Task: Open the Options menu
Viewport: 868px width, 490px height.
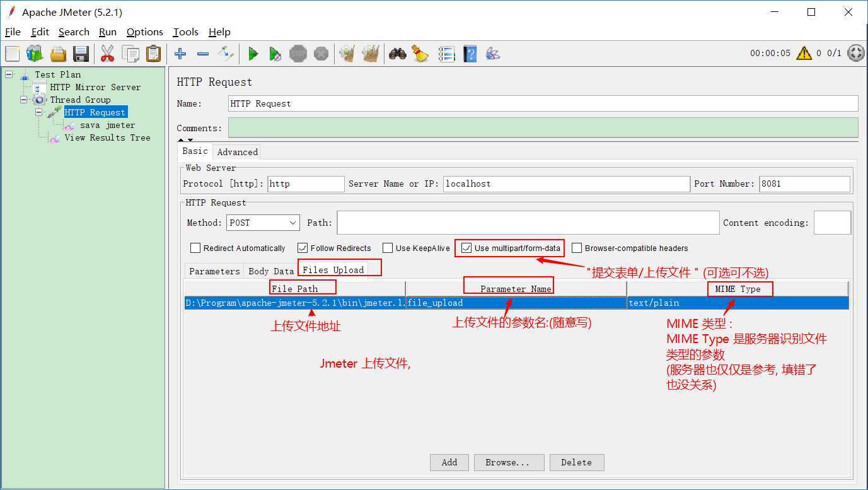Action: tap(144, 32)
